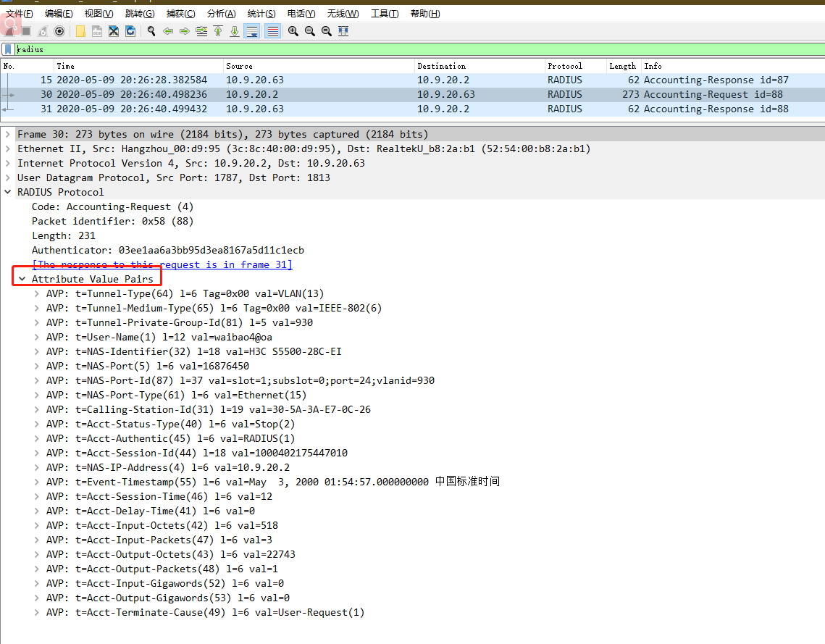Open the 统计(S) menu
The width and height of the screenshot is (825, 644).
pyautogui.click(x=261, y=14)
